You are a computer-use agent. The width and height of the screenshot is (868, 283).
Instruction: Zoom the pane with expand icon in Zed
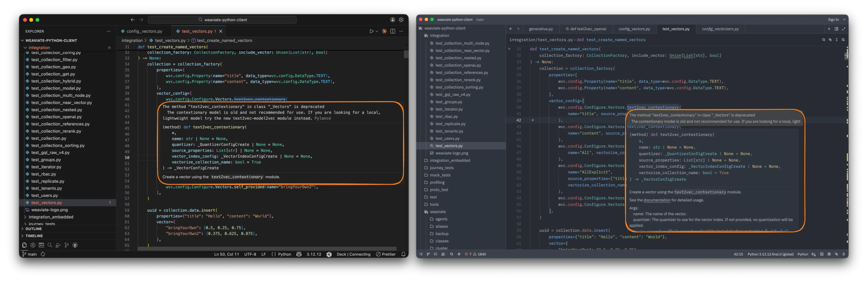click(x=844, y=29)
